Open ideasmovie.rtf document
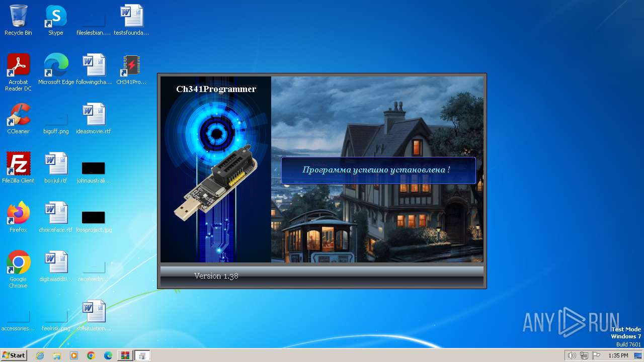This screenshot has height=362, width=644. click(x=94, y=119)
